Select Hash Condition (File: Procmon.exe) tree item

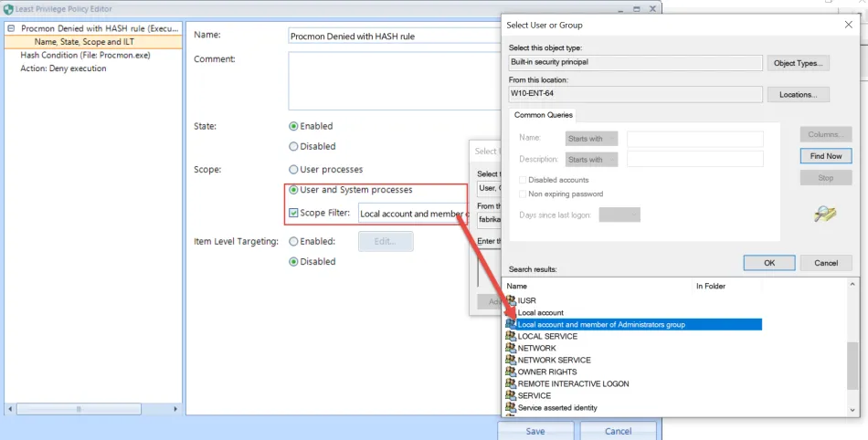85,55
